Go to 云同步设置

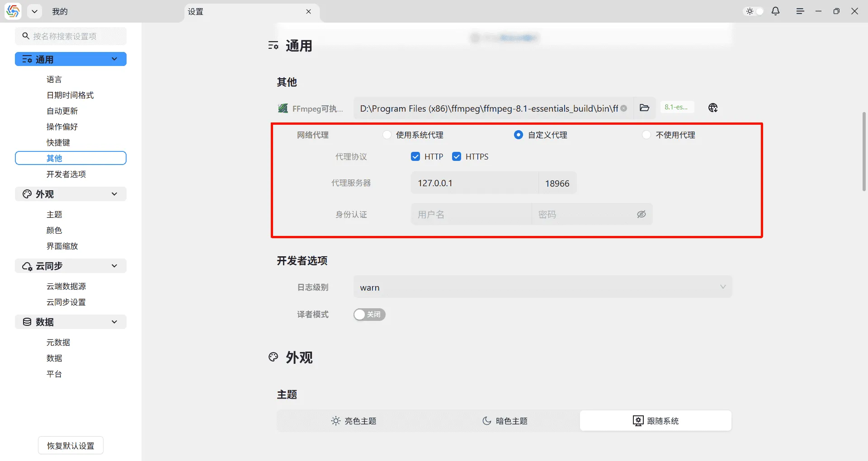click(x=66, y=302)
